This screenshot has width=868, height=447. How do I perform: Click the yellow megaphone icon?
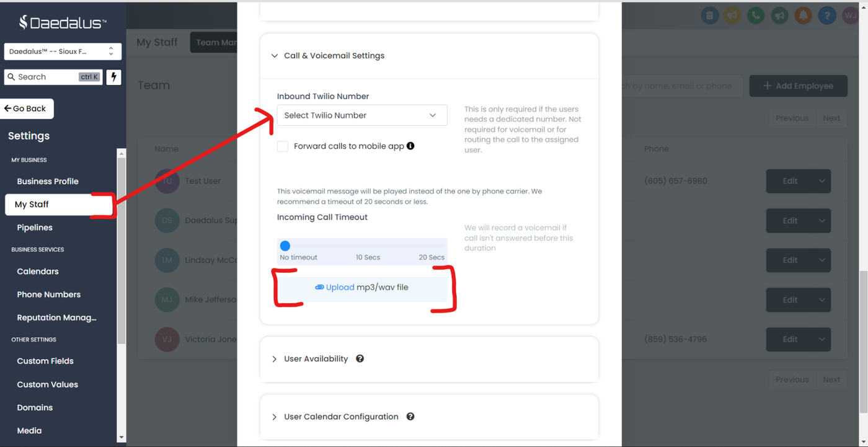point(732,15)
